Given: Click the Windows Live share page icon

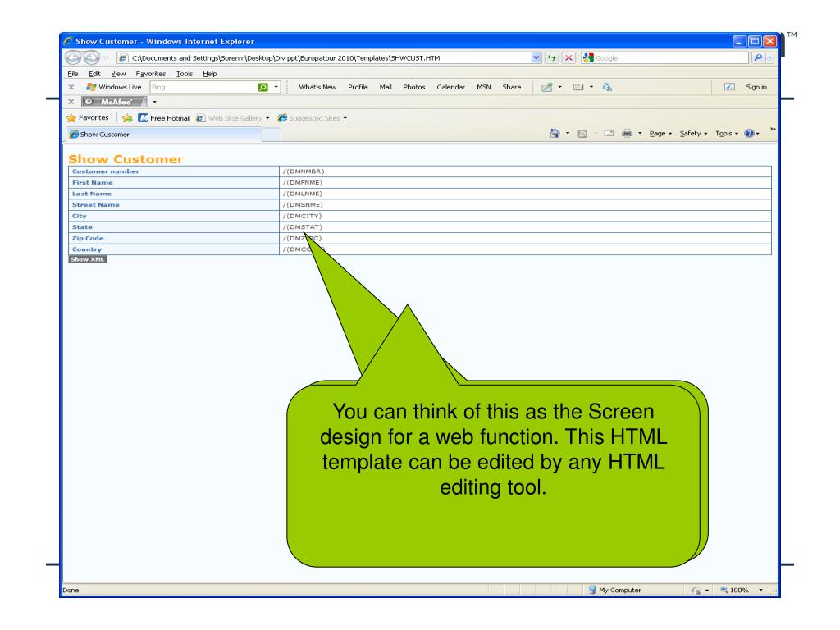Looking at the screenshot, I should pyautogui.click(x=546, y=87).
